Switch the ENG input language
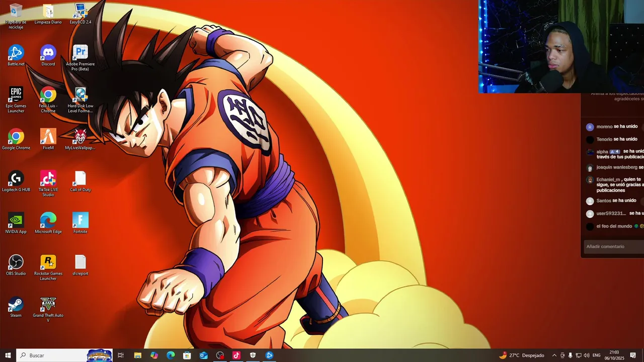644x362 pixels. pyautogui.click(x=597, y=355)
